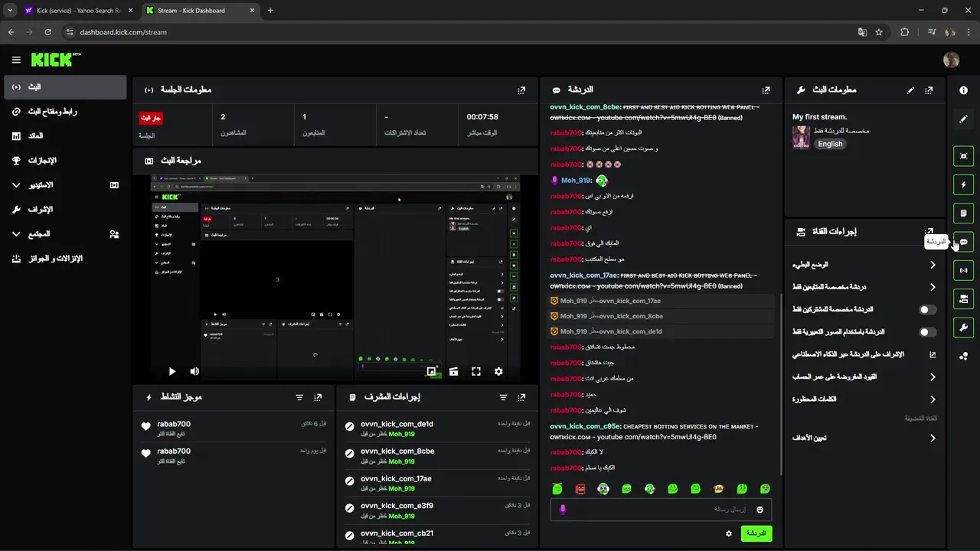Pop out the إجراءات القناة panel

[929, 231]
